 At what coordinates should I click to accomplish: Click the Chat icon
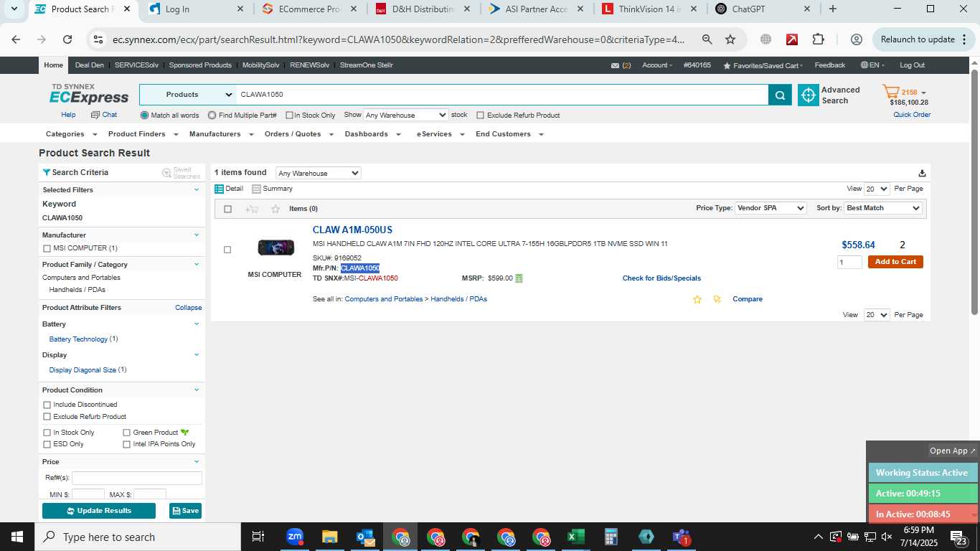[95, 115]
